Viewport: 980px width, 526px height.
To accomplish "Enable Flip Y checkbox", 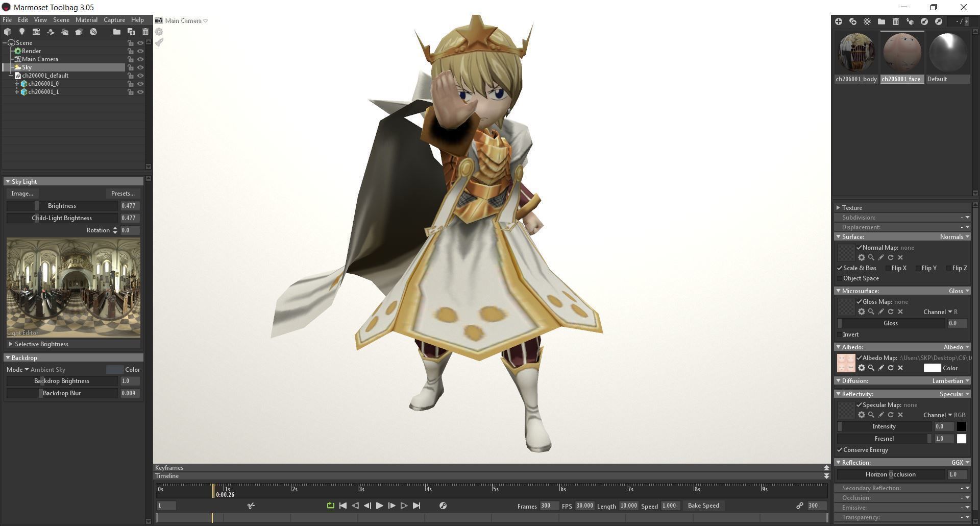I will 918,268.
